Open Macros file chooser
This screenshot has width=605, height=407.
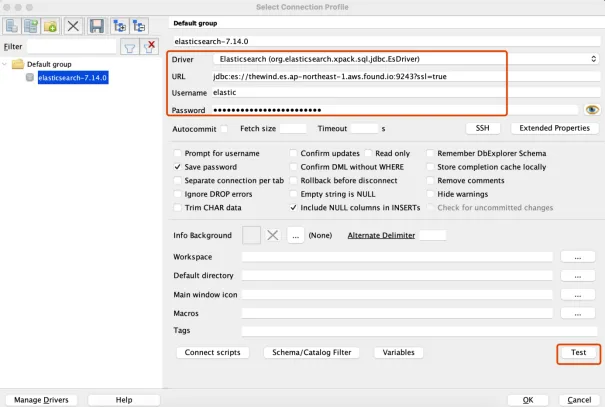click(578, 314)
